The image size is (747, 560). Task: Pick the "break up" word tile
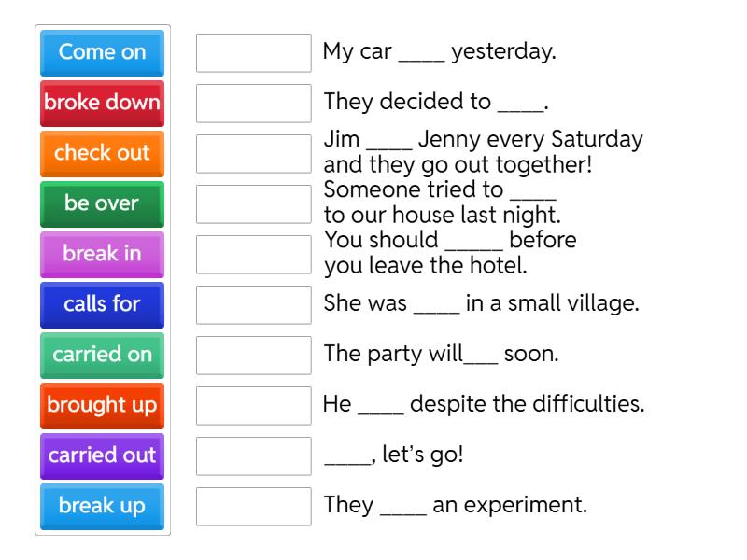click(x=101, y=507)
